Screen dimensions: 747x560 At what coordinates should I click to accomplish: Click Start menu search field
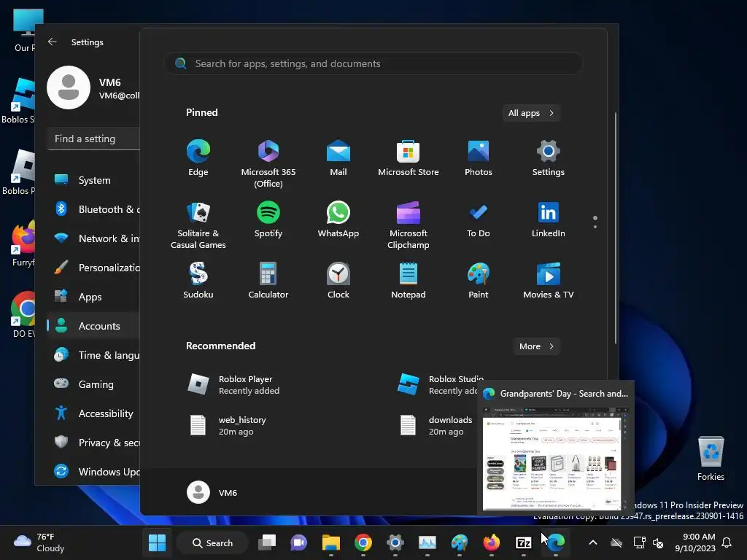373,63
